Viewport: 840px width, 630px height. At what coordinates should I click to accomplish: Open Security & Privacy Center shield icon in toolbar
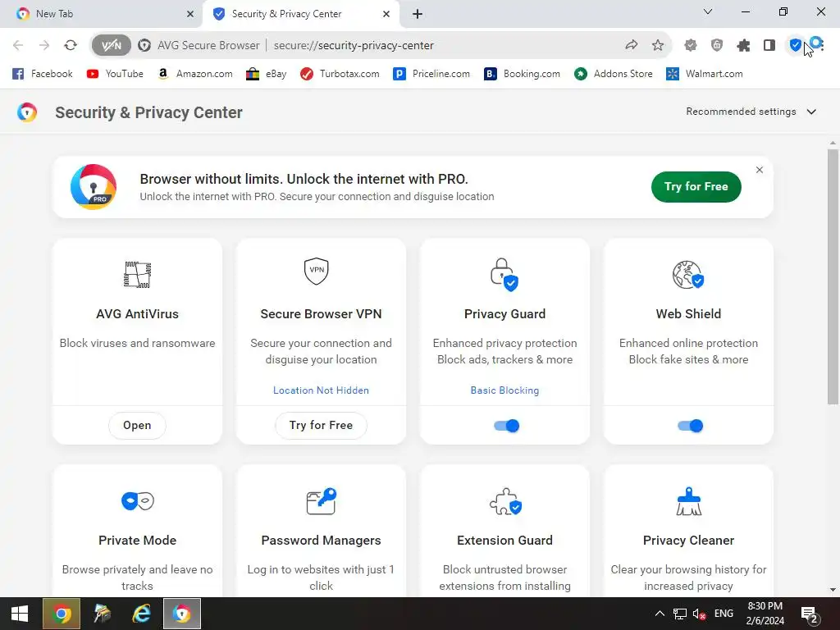[796, 46]
